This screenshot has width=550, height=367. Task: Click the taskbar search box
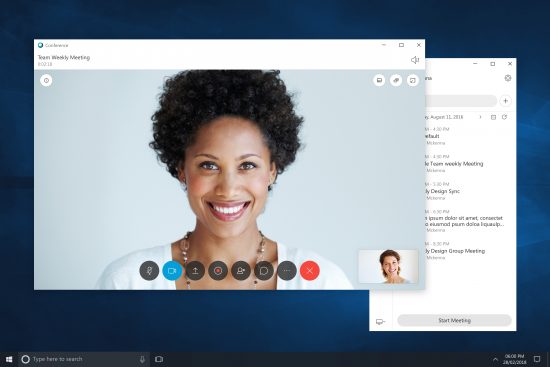pos(84,359)
